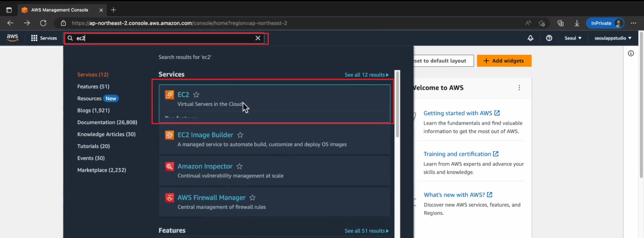
Task: Open AWS Firewall Manager link
Action: [211, 197]
